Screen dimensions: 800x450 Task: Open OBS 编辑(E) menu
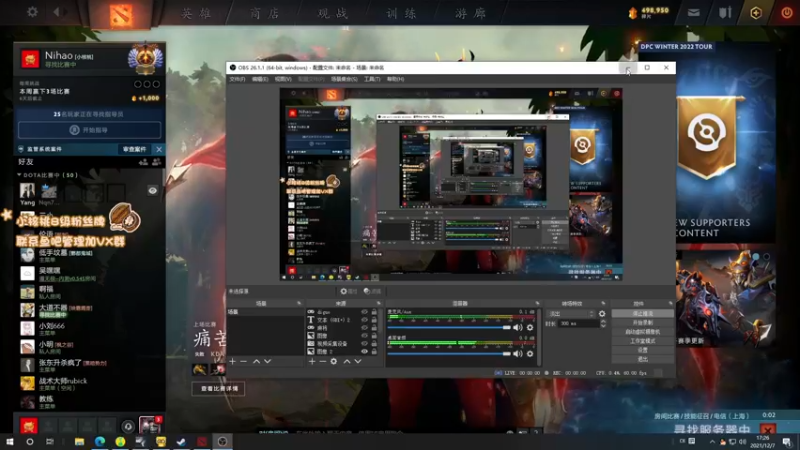point(260,79)
